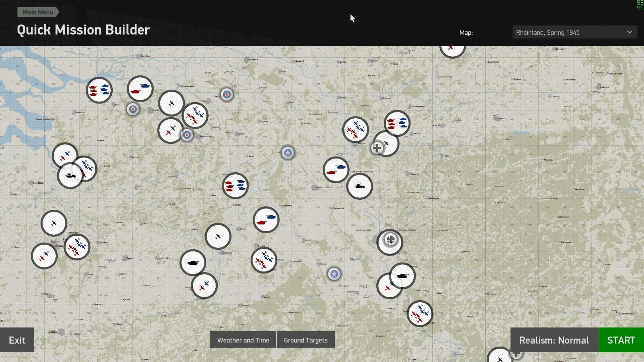
Task: Select the single plane icon east of Tilburg
Action: click(171, 103)
